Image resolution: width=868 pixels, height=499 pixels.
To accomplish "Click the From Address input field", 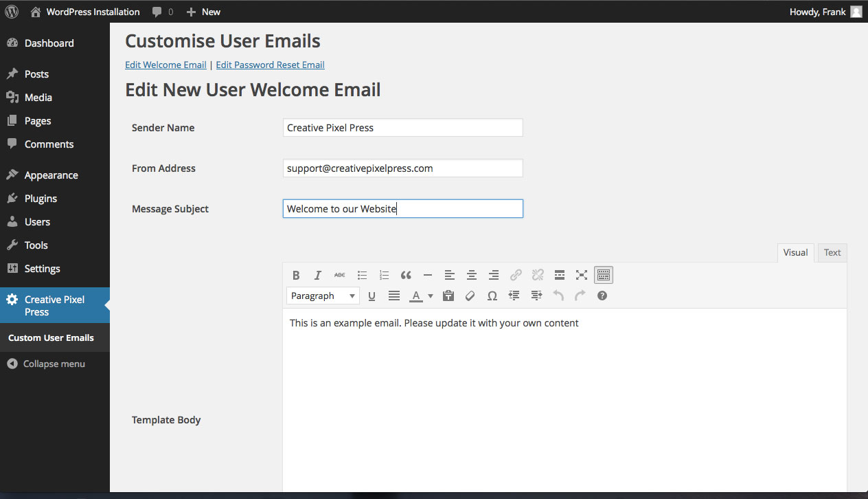I will coord(403,168).
